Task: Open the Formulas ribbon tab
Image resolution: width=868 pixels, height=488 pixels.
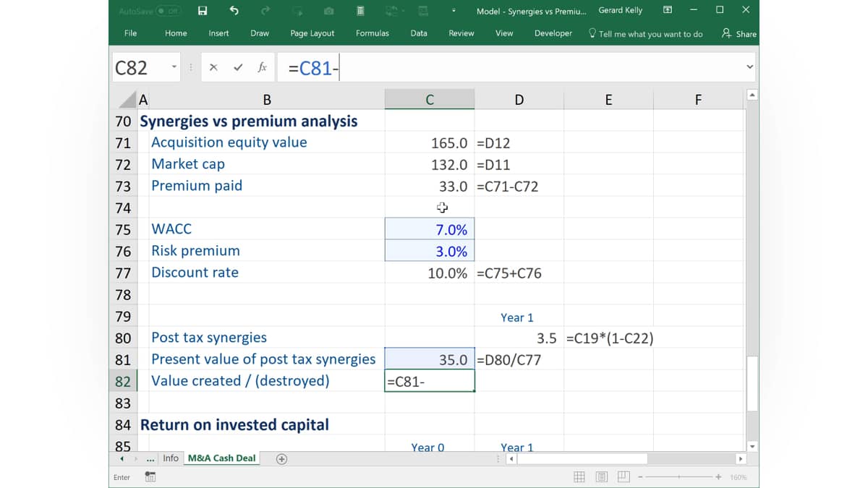Action: coord(373,33)
